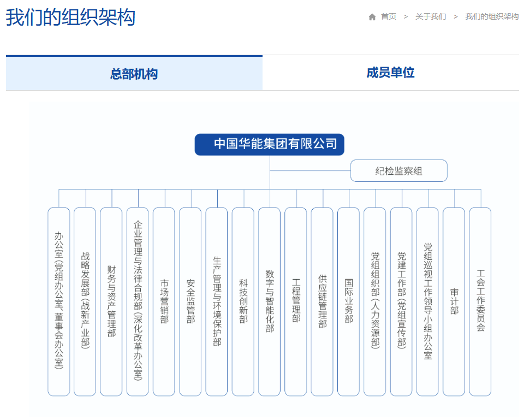Select the 国际业务部 box

point(349,301)
